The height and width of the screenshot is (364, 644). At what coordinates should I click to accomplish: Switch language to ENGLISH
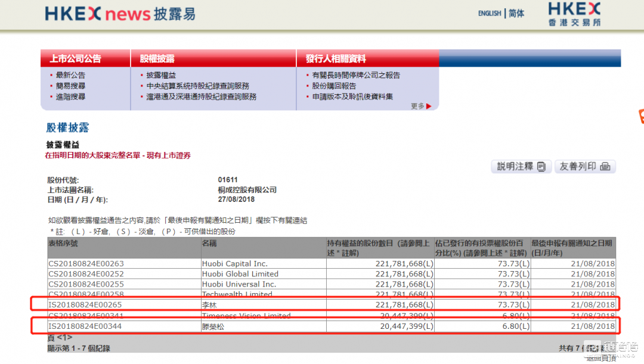(x=489, y=13)
